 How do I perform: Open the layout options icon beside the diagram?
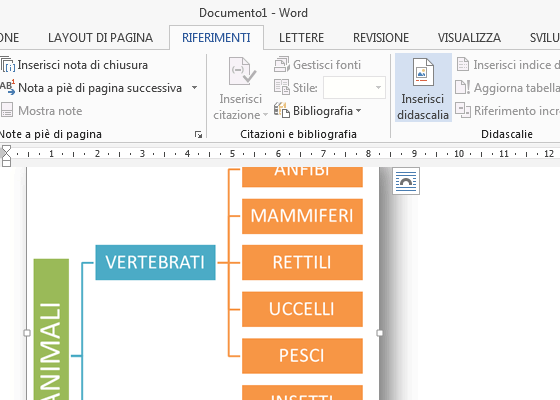click(x=406, y=181)
